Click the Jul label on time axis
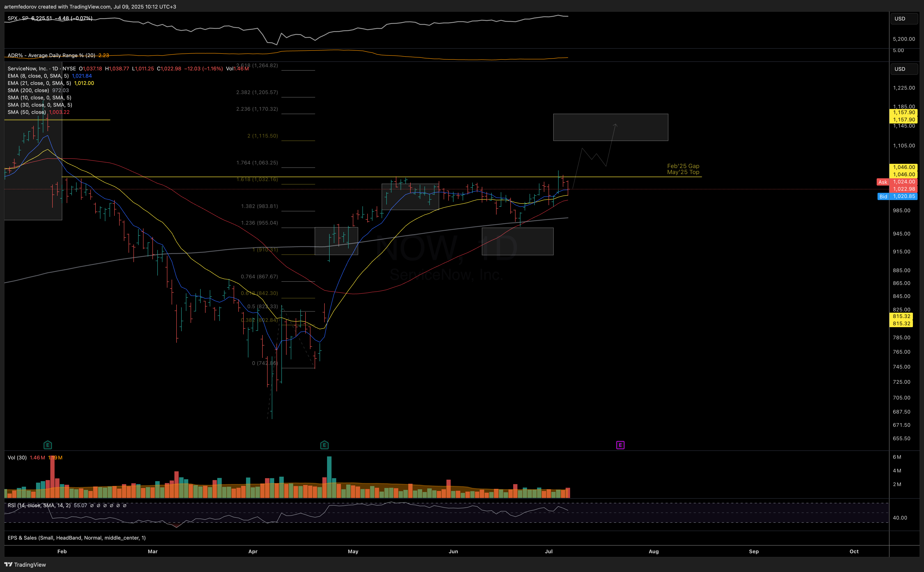Image resolution: width=924 pixels, height=572 pixels. tap(549, 551)
